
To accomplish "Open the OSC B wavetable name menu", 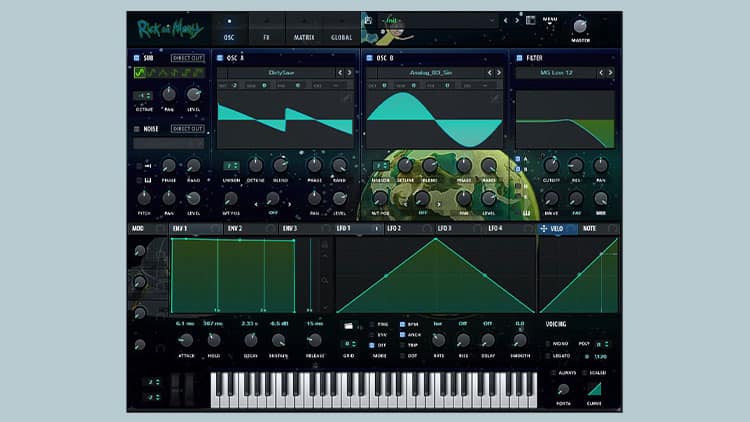I will tap(431, 73).
